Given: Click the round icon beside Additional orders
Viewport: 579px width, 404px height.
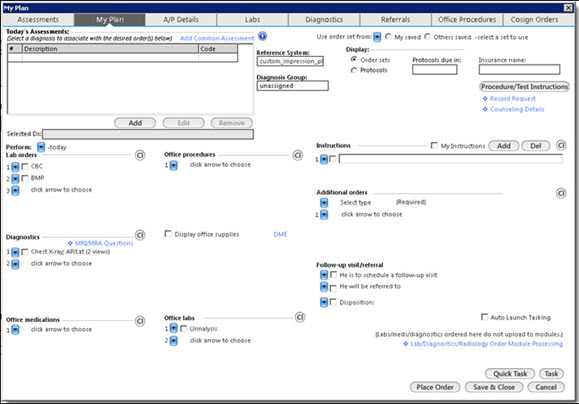Looking at the screenshot, I should coord(561,193).
